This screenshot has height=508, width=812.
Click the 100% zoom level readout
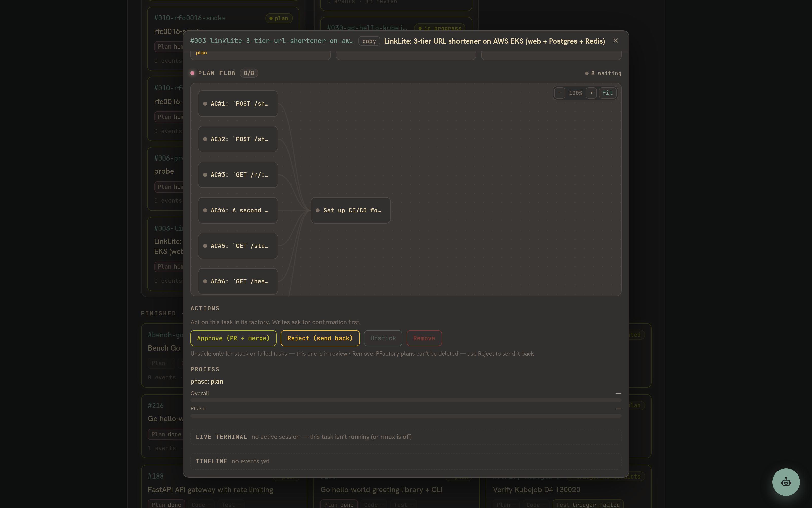tap(576, 93)
